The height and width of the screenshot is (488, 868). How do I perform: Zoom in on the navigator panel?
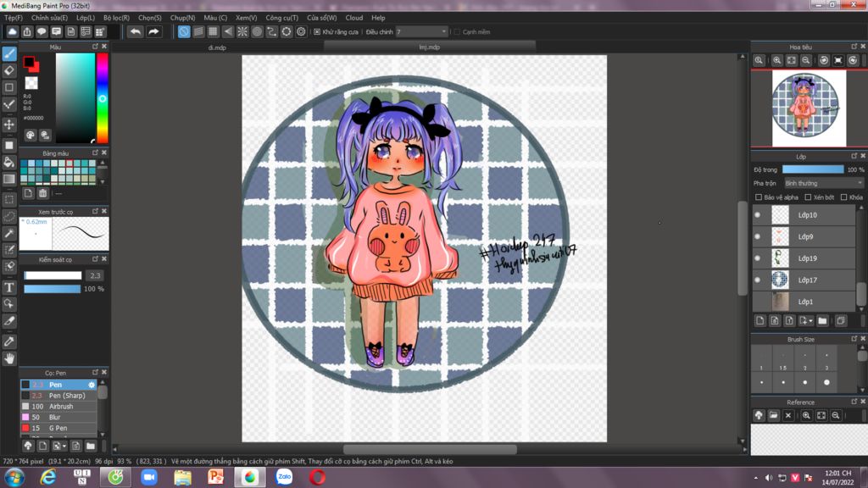click(776, 60)
